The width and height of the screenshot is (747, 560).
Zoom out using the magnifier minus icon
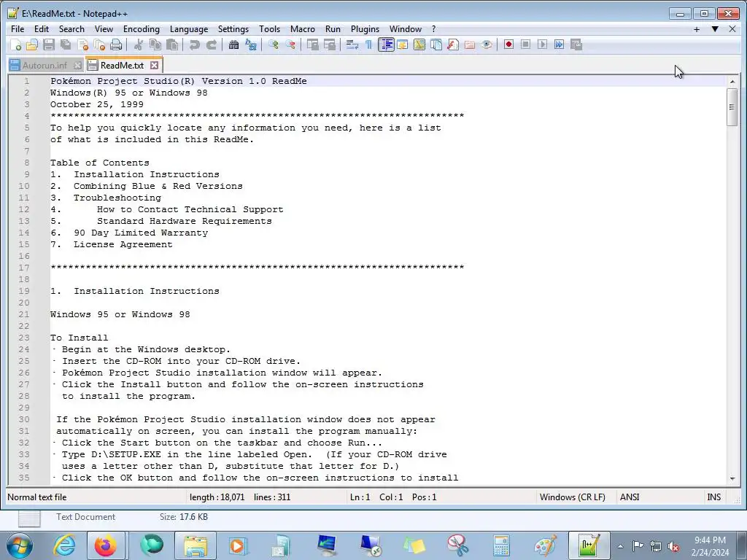point(290,44)
